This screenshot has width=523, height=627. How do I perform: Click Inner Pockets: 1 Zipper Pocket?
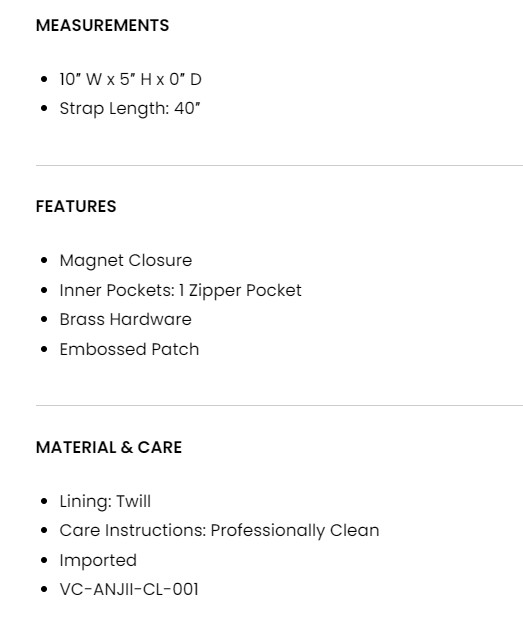pos(180,290)
